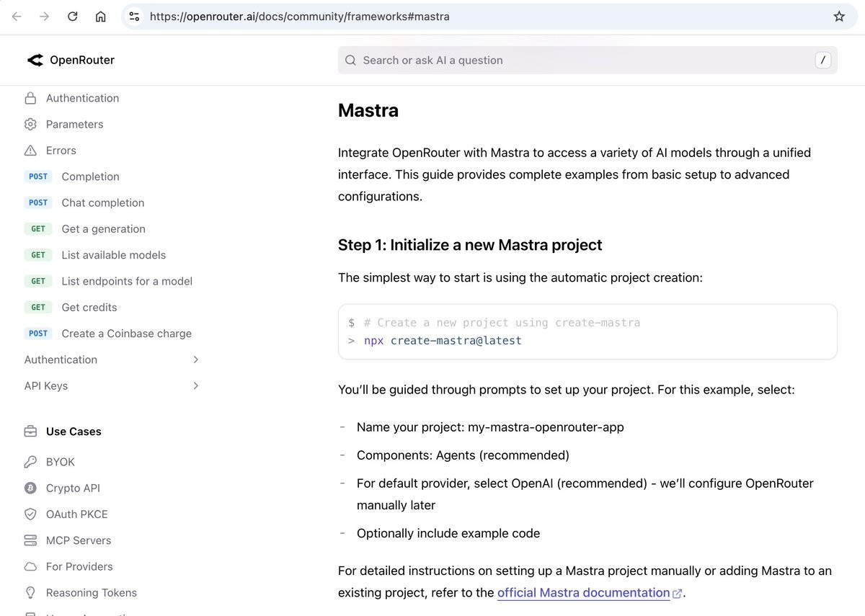Open the OAuth PKCE use case page
The width and height of the screenshot is (865, 616).
coord(76,514)
